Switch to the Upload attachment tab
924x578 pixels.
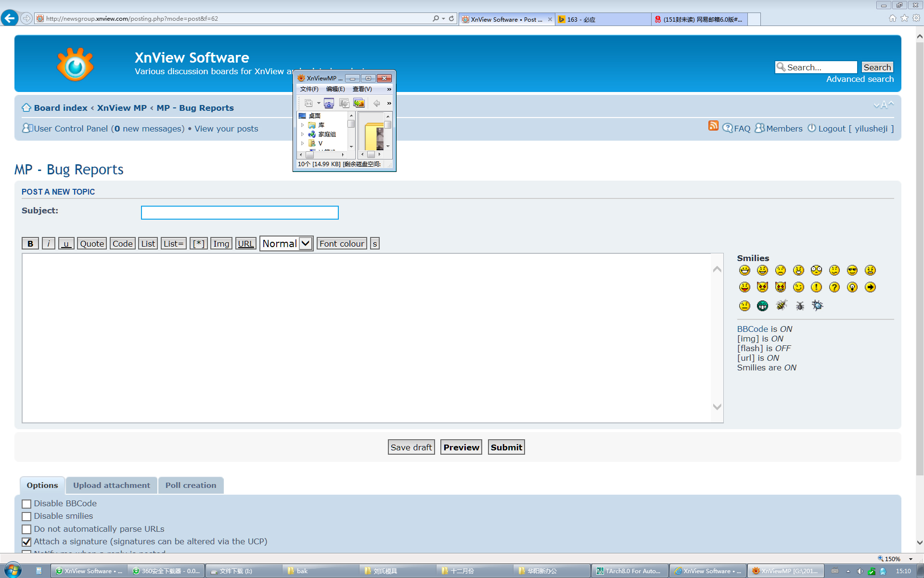click(x=112, y=486)
